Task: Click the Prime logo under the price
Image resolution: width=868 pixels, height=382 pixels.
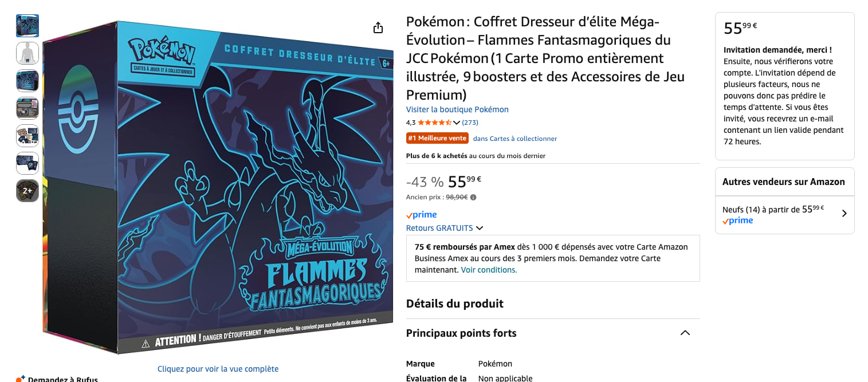Action: (421, 215)
